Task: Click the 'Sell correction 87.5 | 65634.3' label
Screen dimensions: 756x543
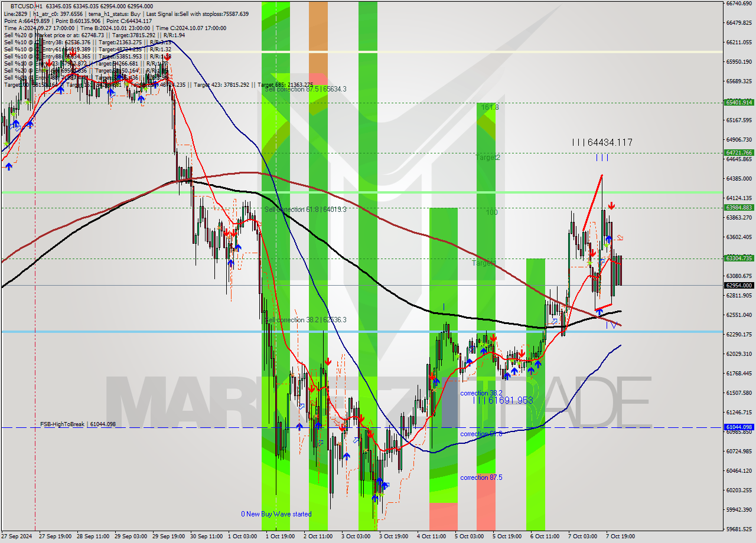Action: pos(305,89)
